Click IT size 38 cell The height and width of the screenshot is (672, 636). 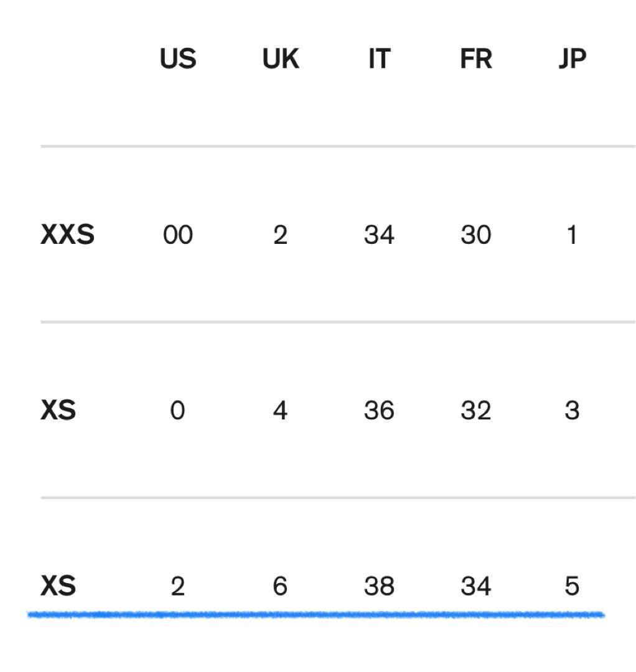pos(379,586)
